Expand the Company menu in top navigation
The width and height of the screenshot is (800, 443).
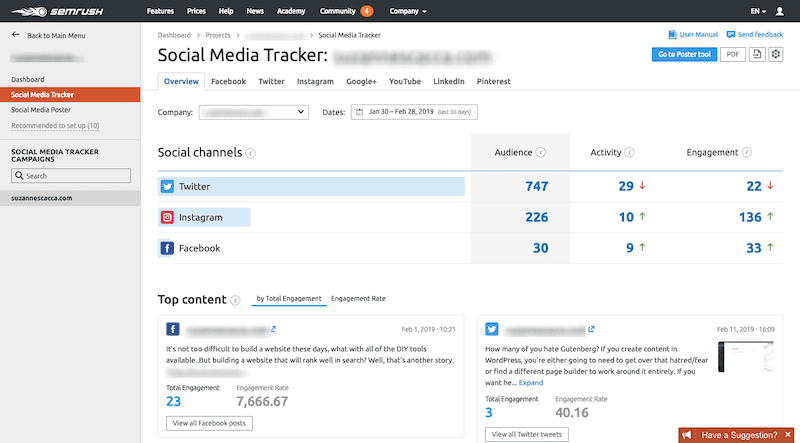(x=408, y=11)
